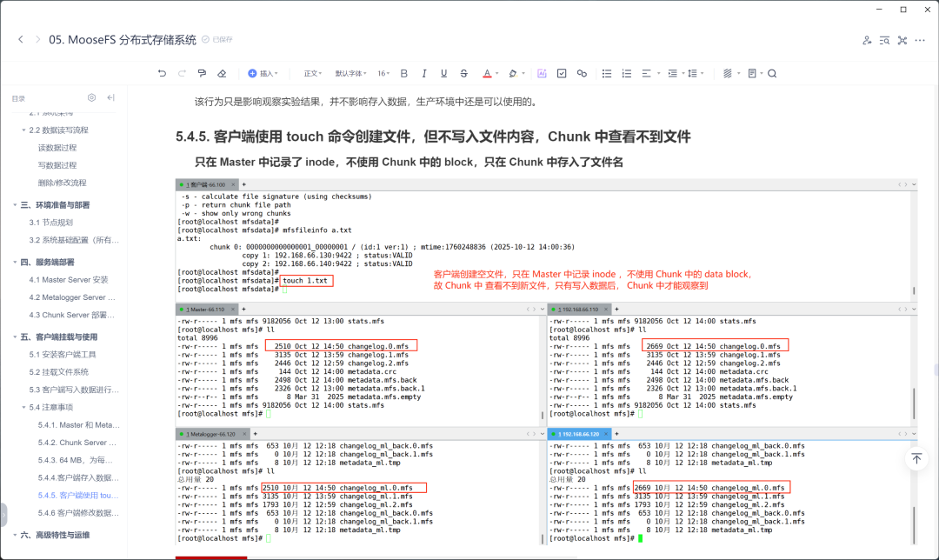The height and width of the screenshot is (560, 939).
Task: Open search with the magnifier toolbar icon
Action: pyautogui.click(x=772, y=73)
